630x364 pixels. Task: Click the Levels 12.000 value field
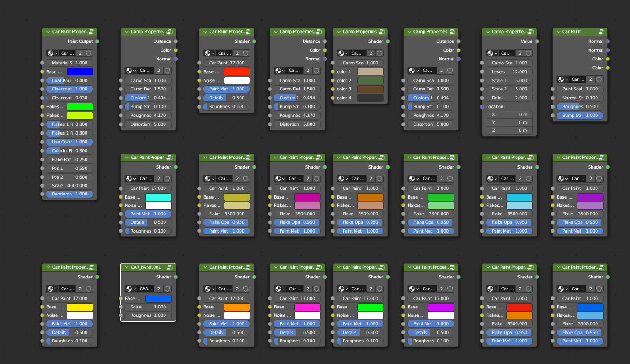(x=509, y=71)
